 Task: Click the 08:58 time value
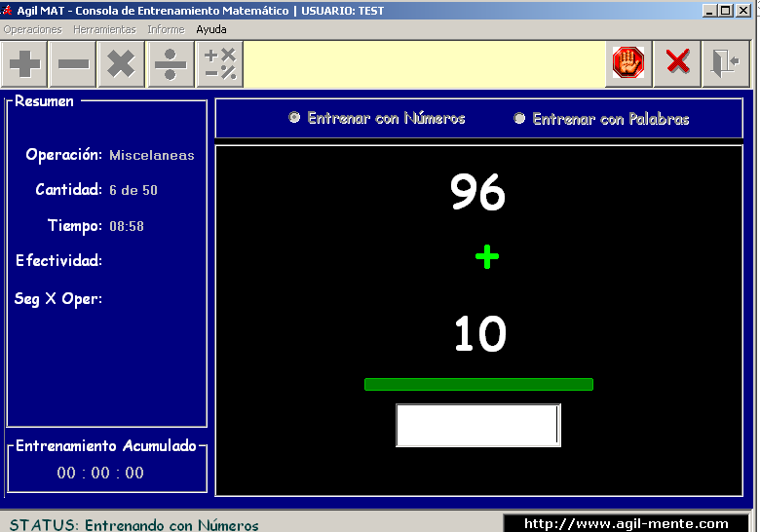click(x=127, y=226)
